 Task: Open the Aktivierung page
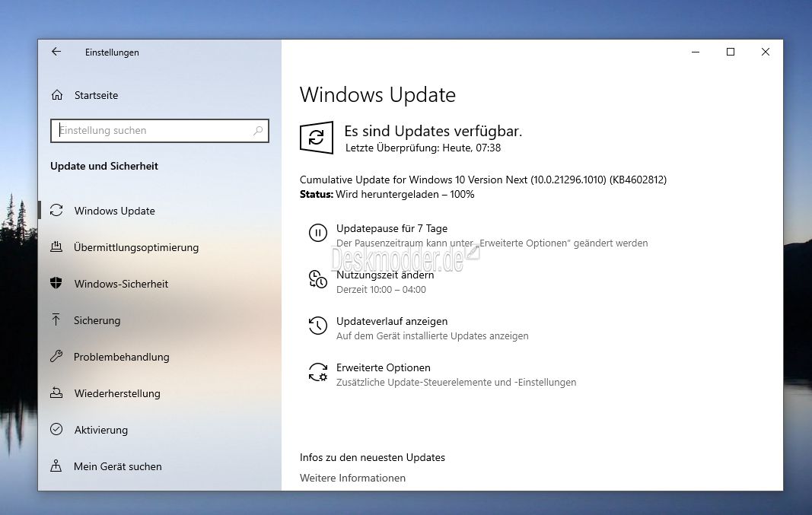point(101,430)
